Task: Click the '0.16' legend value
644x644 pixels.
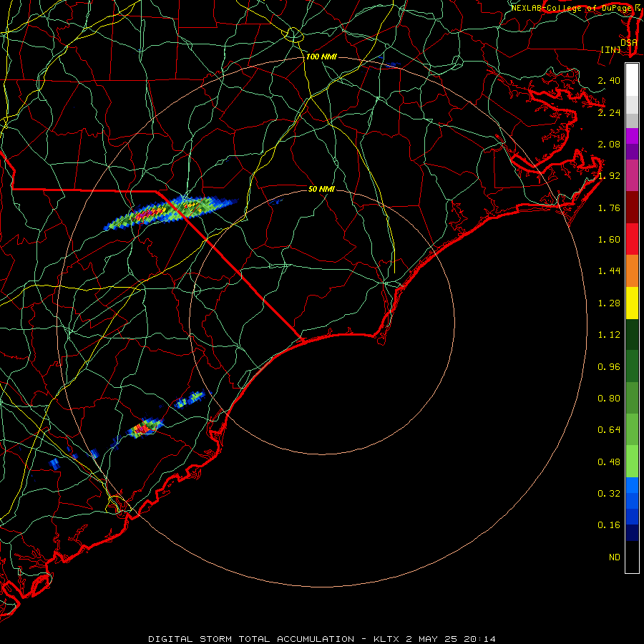Action: tap(609, 525)
